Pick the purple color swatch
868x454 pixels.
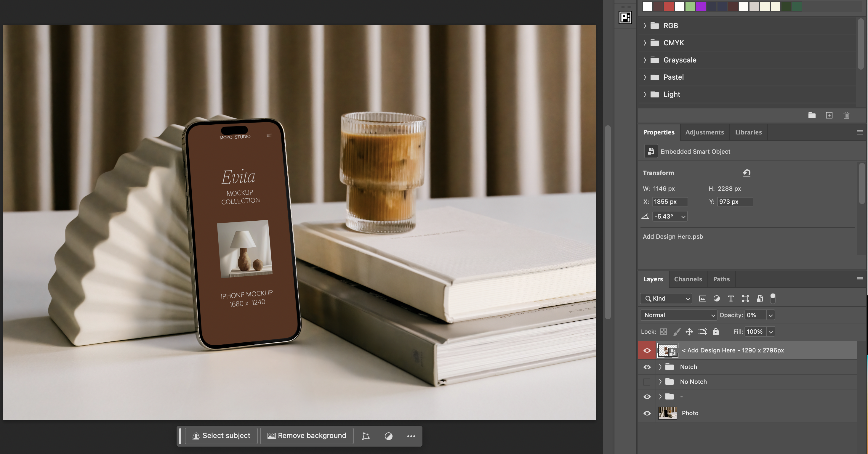click(701, 7)
